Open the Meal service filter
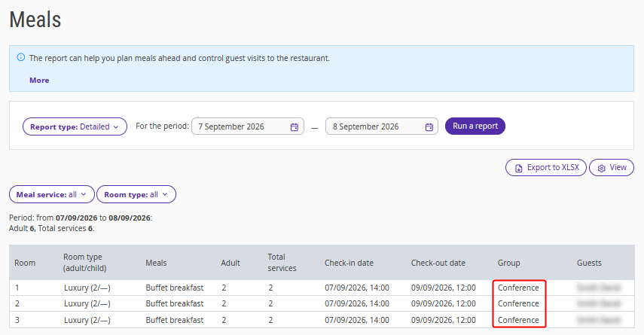The width and height of the screenshot is (644, 335). [52, 194]
